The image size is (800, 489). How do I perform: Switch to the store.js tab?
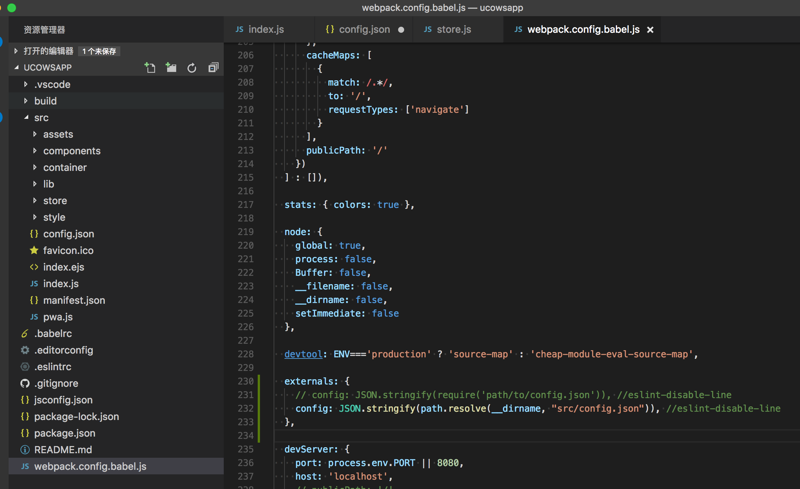pyautogui.click(x=453, y=30)
